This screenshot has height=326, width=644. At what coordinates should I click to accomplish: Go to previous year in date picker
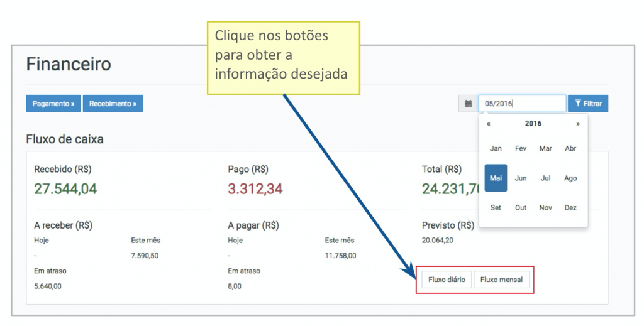pyautogui.click(x=488, y=124)
